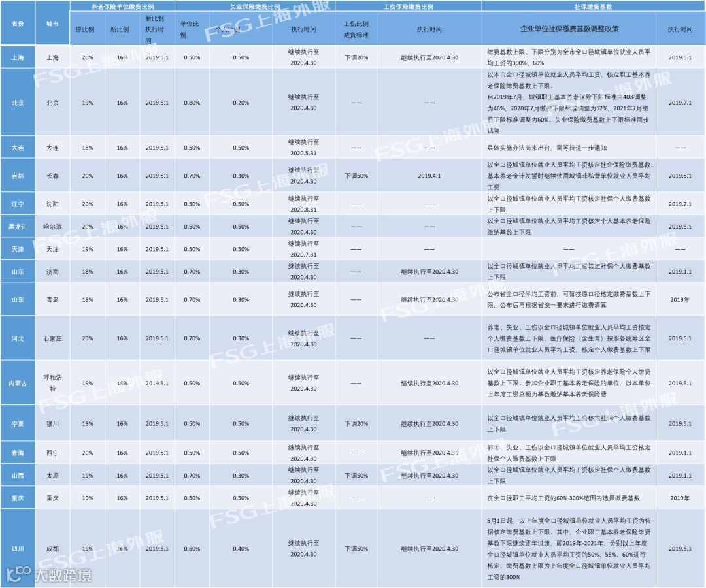
Task: Click the 银川 city cell
Action: coord(52,424)
